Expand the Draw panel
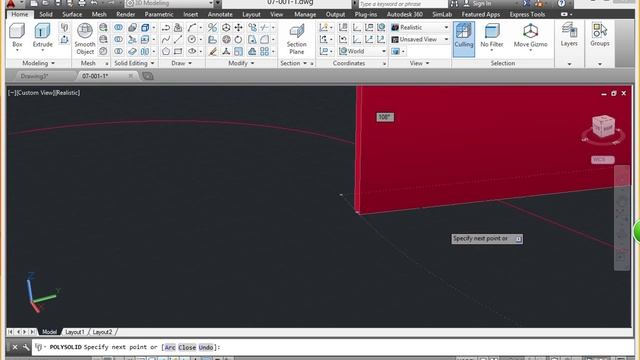 point(182,63)
